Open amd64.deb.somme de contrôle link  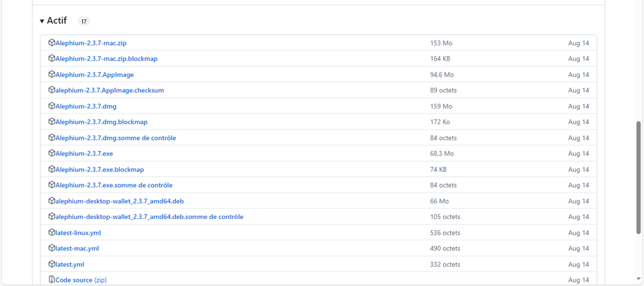(x=149, y=216)
